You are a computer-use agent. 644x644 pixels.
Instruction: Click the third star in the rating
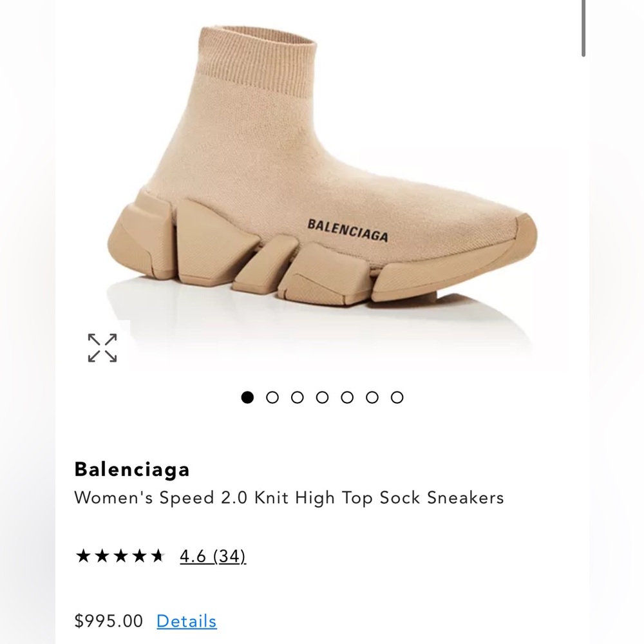(122, 554)
